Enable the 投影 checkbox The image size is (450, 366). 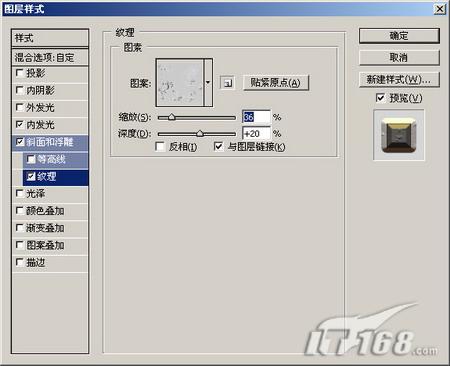19,73
